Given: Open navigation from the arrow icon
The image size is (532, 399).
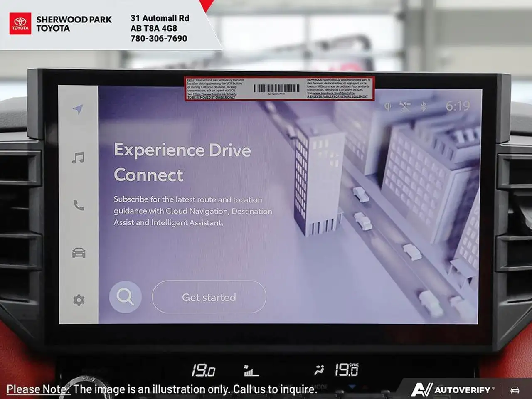Looking at the screenshot, I should (78, 109).
